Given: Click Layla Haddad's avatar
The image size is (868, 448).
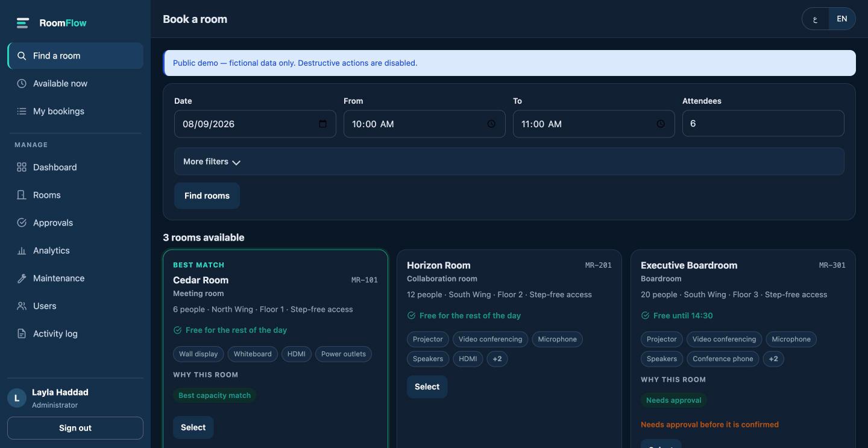Looking at the screenshot, I should click(17, 398).
